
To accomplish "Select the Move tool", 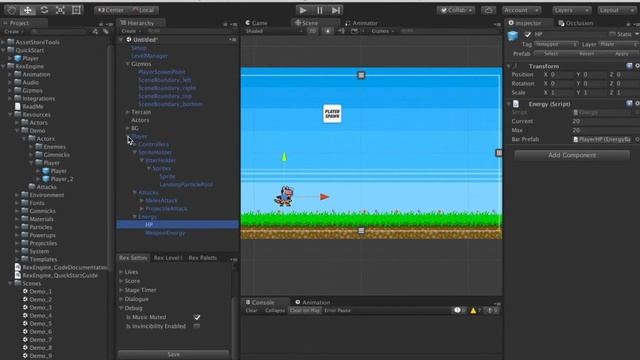I will (28, 10).
